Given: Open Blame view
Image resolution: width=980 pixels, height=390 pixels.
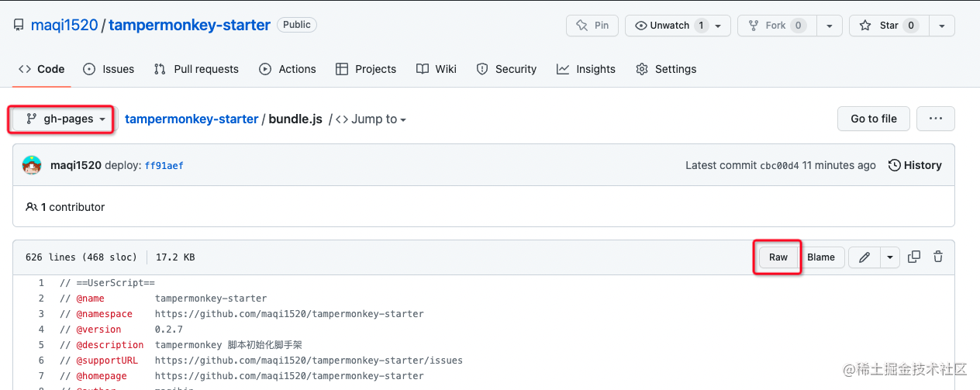Looking at the screenshot, I should [821, 257].
